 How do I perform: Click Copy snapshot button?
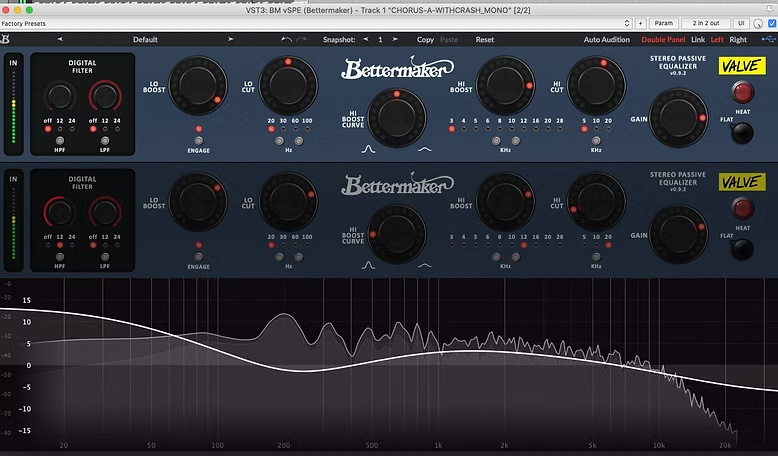[x=425, y=40]
